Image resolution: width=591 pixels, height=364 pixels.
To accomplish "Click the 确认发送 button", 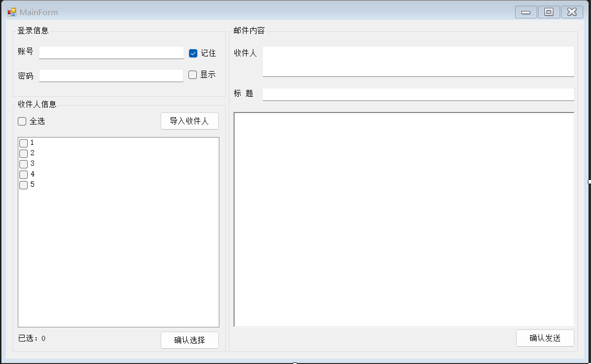I will (545, 338).
